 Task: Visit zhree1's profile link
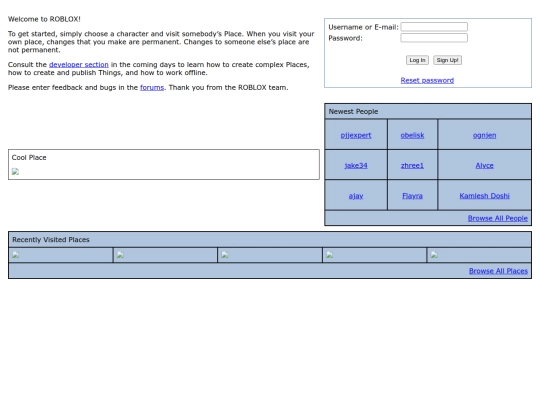point(412,166)
